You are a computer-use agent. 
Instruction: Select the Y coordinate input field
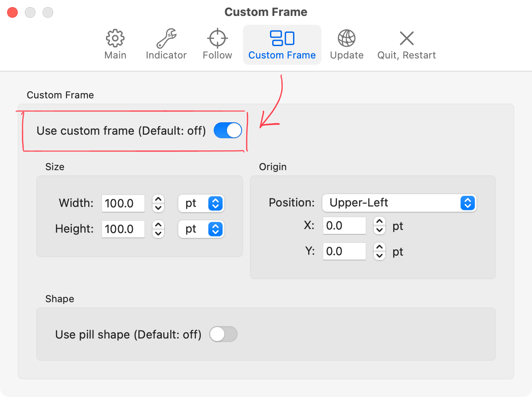point(344,251)
